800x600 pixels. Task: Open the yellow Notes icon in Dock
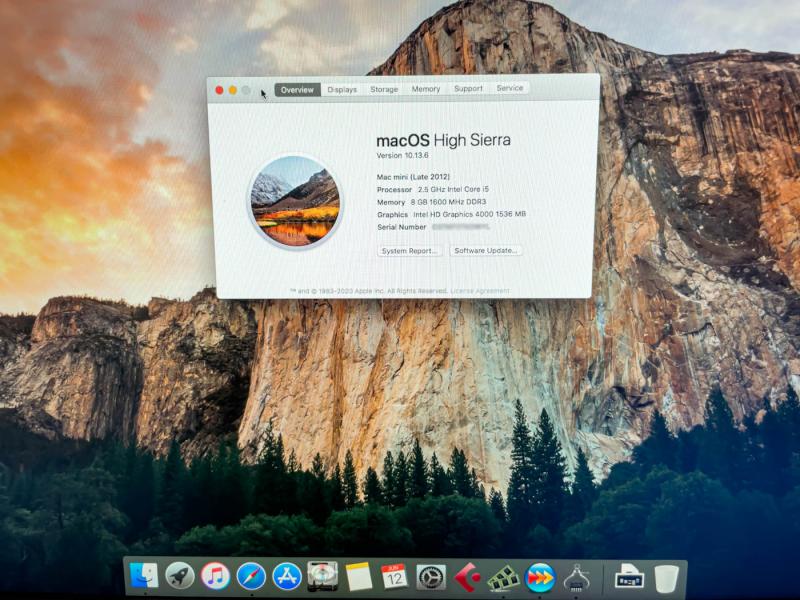[x=358, y=577]
